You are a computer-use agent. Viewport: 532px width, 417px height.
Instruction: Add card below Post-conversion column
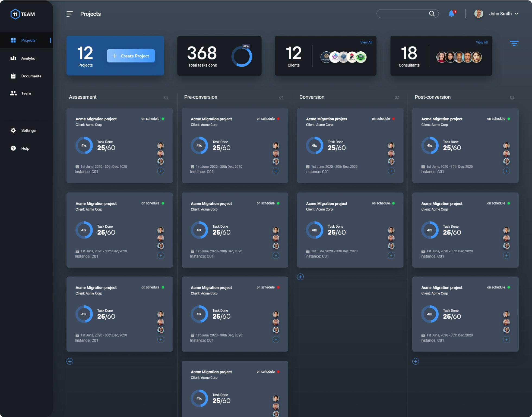pyautogui.click(x=416, y=361)
